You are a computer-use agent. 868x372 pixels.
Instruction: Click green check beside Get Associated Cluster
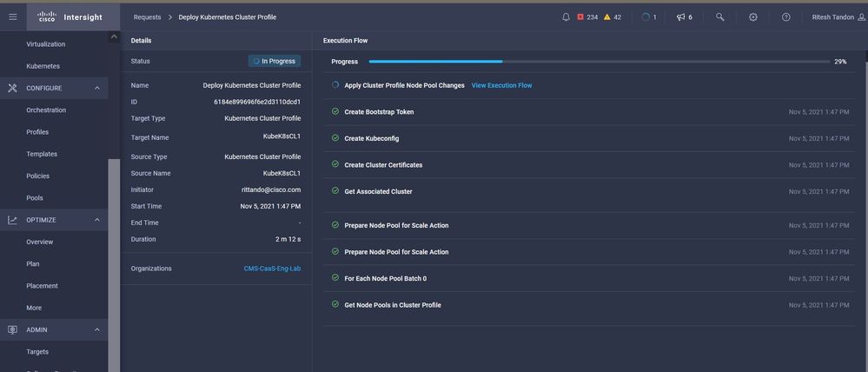pyautogui.click(x=335, y=191)
